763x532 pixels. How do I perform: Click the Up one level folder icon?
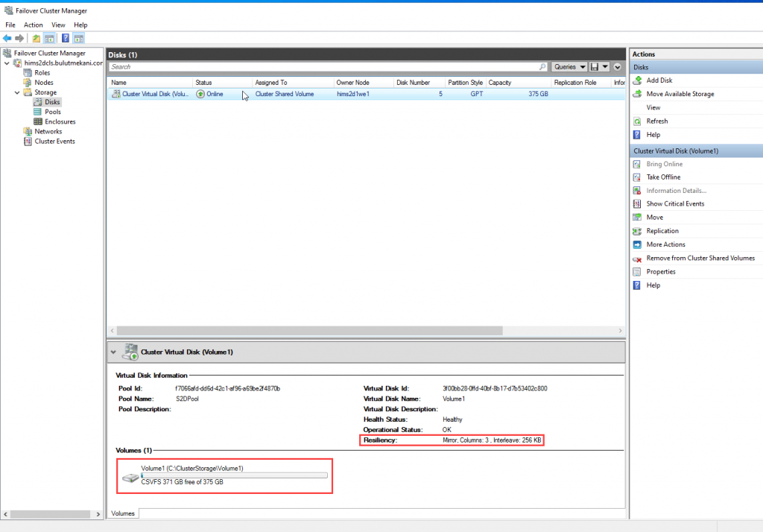[x=36, y=38]
